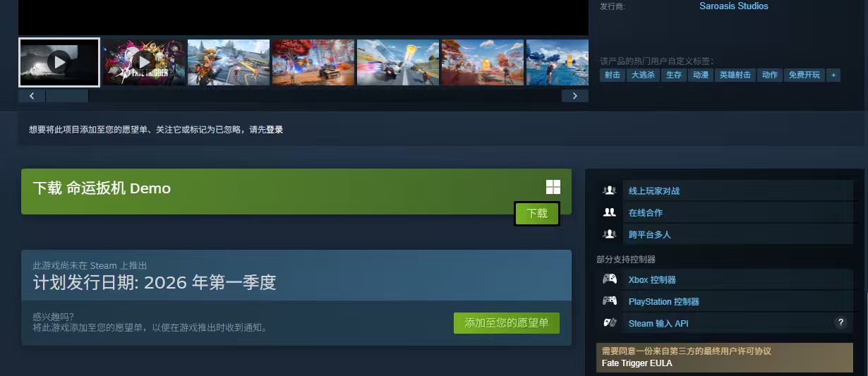Advance thumbnail strip with right arrow
Image resolution: width=868 pixels, height=376 pixels.
[x=575, y=96]
